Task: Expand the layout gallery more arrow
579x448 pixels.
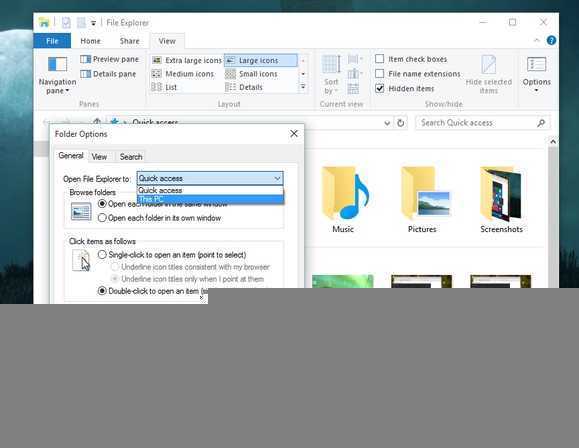Action: coord(303,87)
